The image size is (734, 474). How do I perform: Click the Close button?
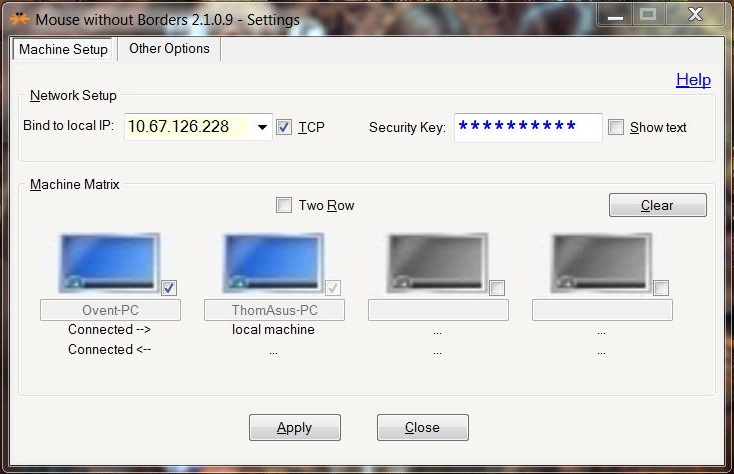click(423, 427)
